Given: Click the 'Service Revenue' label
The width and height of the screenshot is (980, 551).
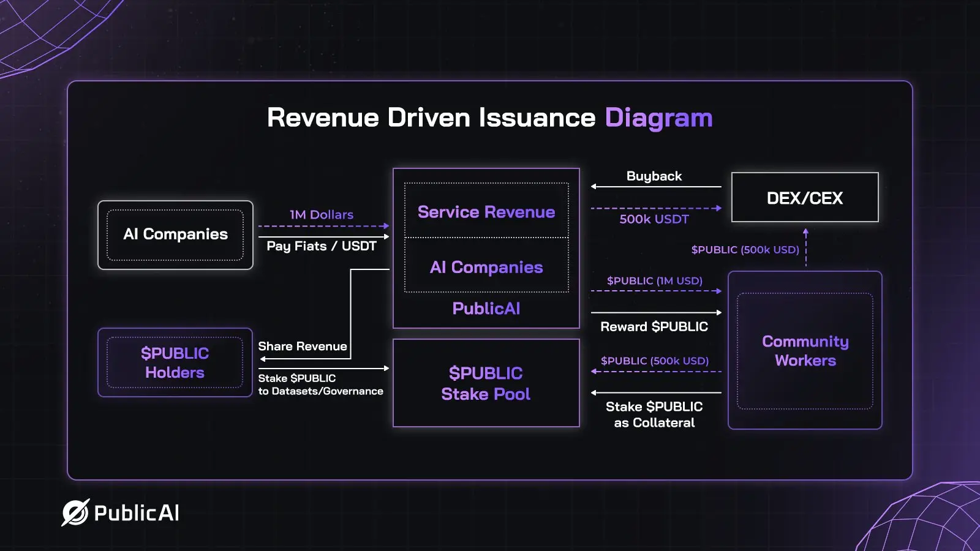Looking at the screenshot, I should click(486, 212).
